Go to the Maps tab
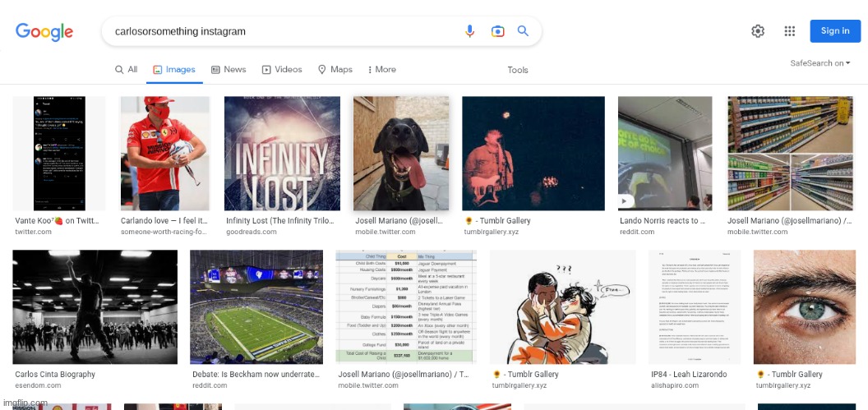 (335, 70)
